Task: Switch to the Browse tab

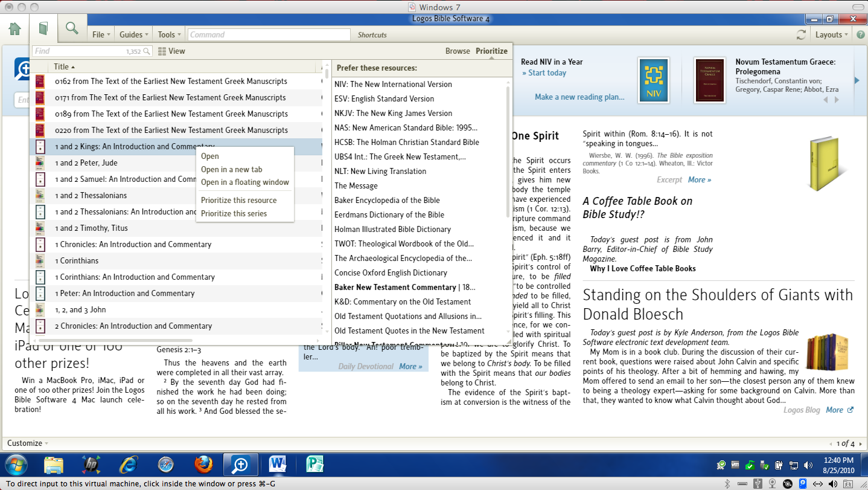Action: tap(458, 51)
